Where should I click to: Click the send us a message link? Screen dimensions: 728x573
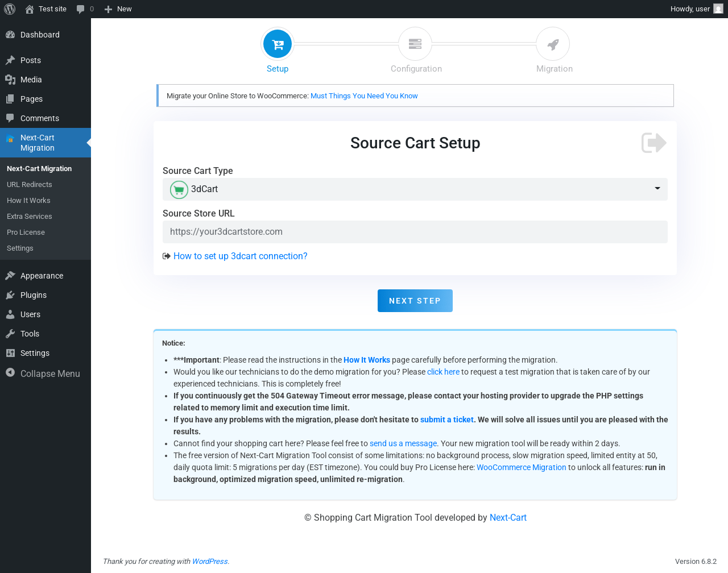pos(403,443)
